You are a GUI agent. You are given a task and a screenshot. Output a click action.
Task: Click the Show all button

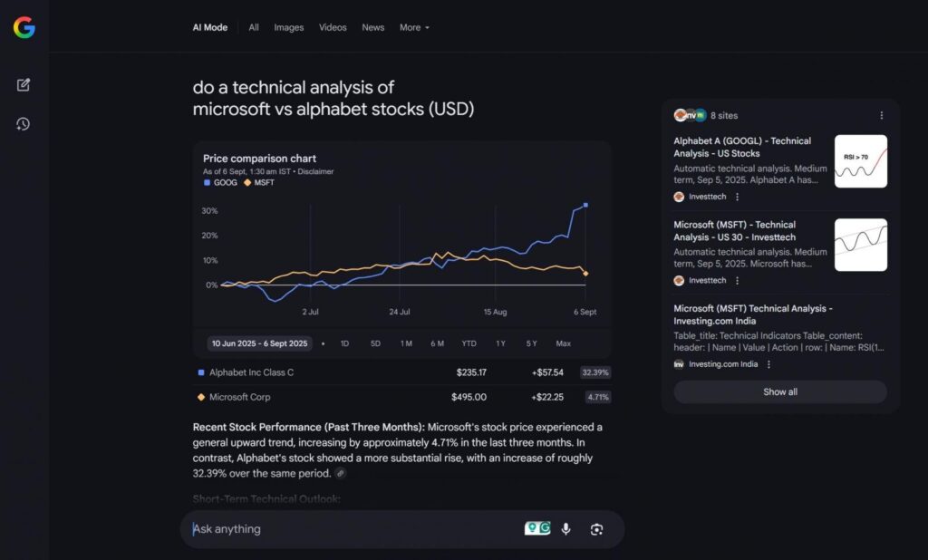(778, 391)
